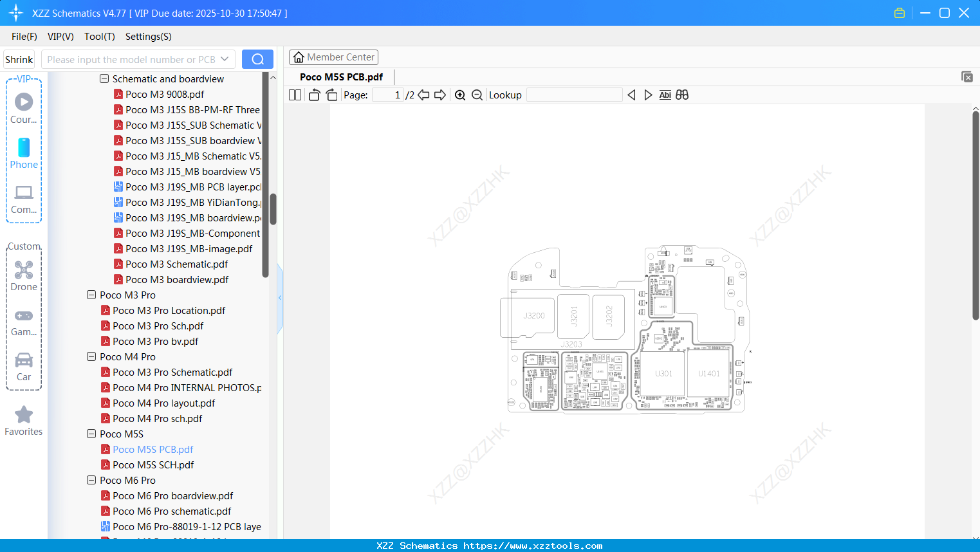The image size is (980, 552).
Task: Collapse the Poco M4 Pro folder
Action: click(x=91, y=356)
